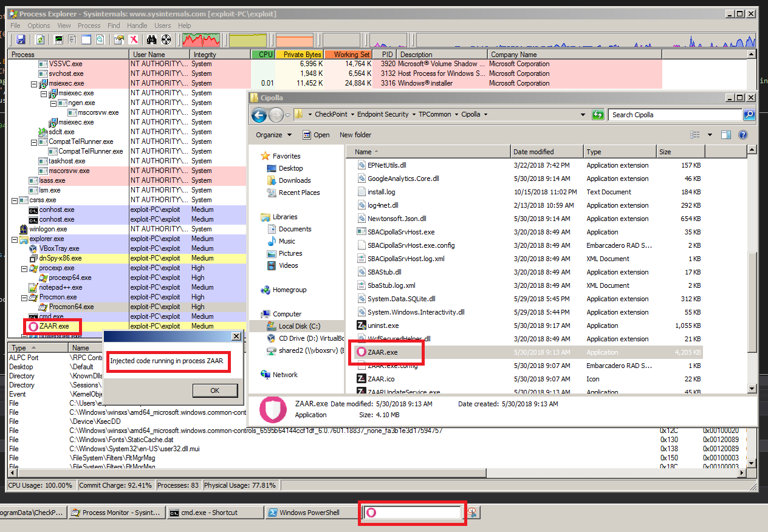This screenshot has height=532, width=768.
Task: Open the View menu
Action: [x=64, y=26]
